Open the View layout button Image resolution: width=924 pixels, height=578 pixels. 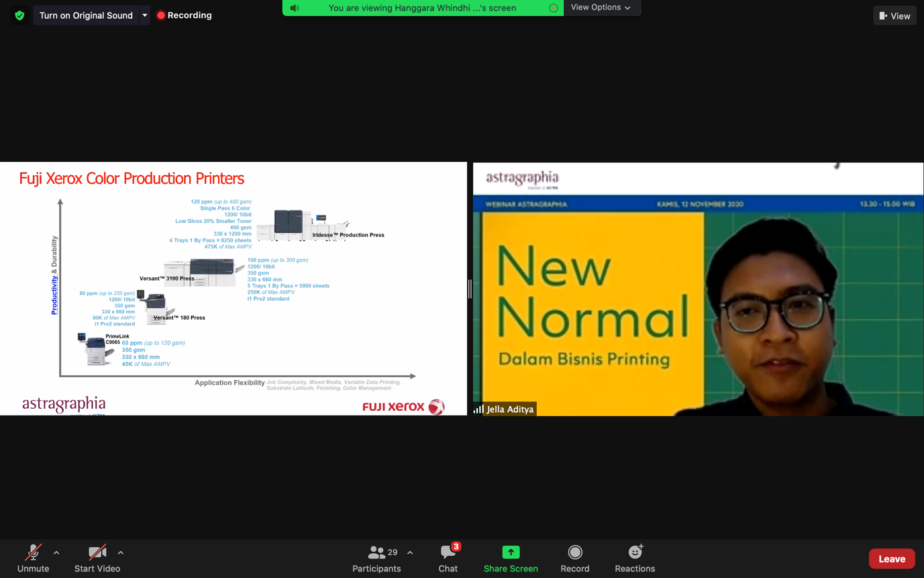(x=894, y=15)
